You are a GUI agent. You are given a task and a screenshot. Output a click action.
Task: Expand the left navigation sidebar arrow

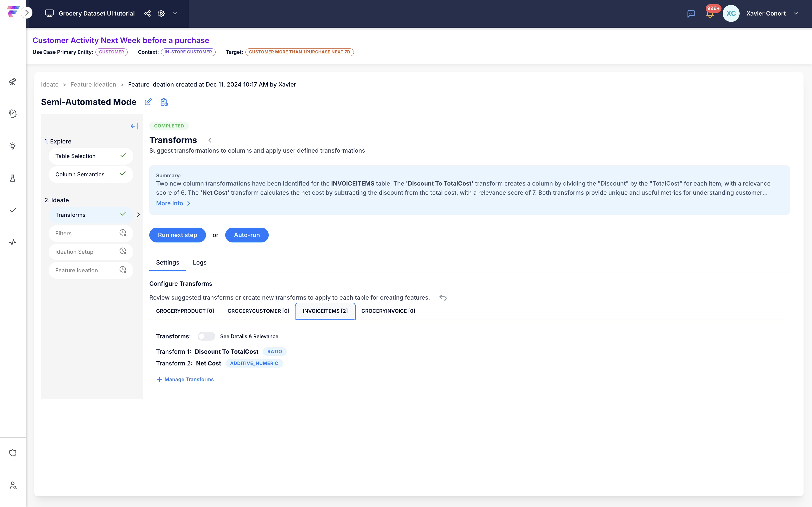click(x=27, y=13)
